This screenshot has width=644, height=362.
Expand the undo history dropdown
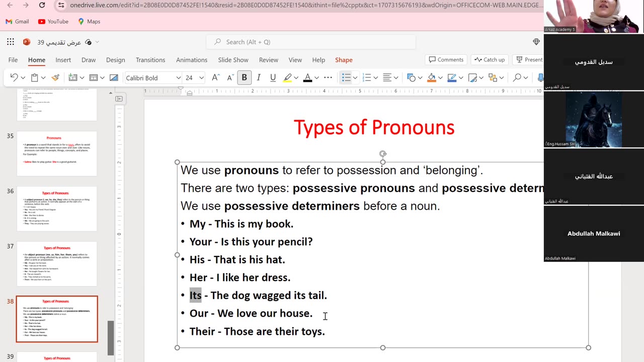[x=23, y=78]
